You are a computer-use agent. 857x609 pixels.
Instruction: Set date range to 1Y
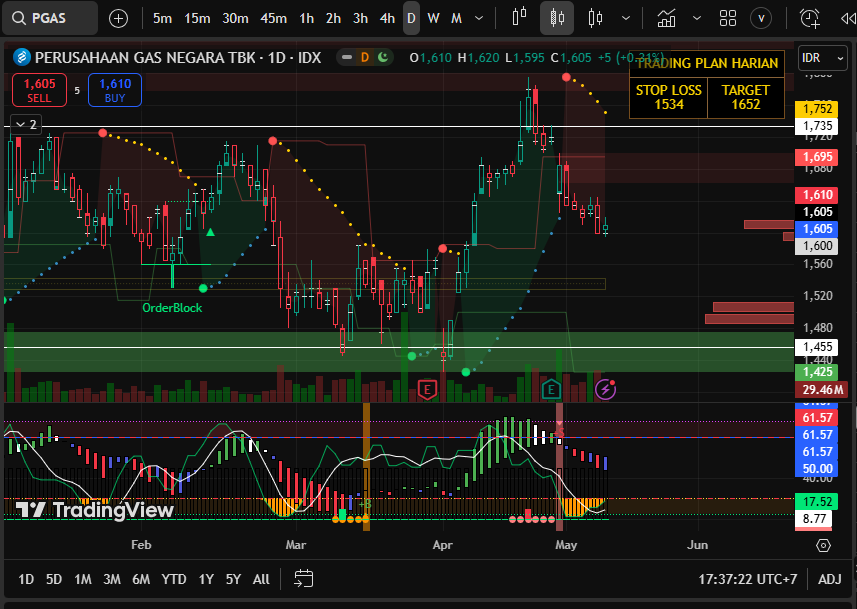[x=206, y=579]
